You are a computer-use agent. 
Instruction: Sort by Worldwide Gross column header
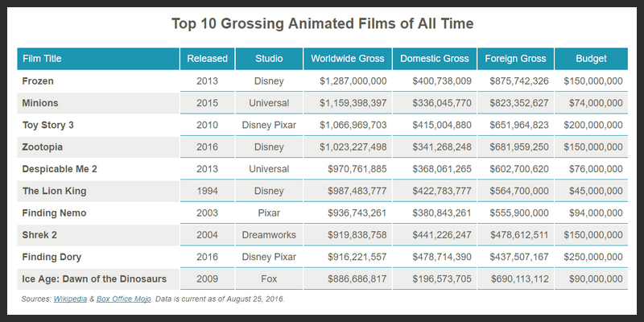pyautogui.click(x=347, y=59)
